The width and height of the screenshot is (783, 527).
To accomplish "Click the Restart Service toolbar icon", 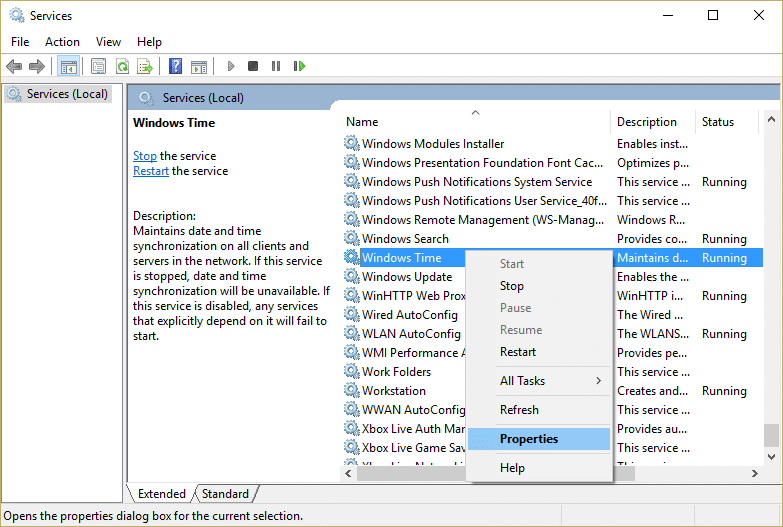I will pos(299,66).
